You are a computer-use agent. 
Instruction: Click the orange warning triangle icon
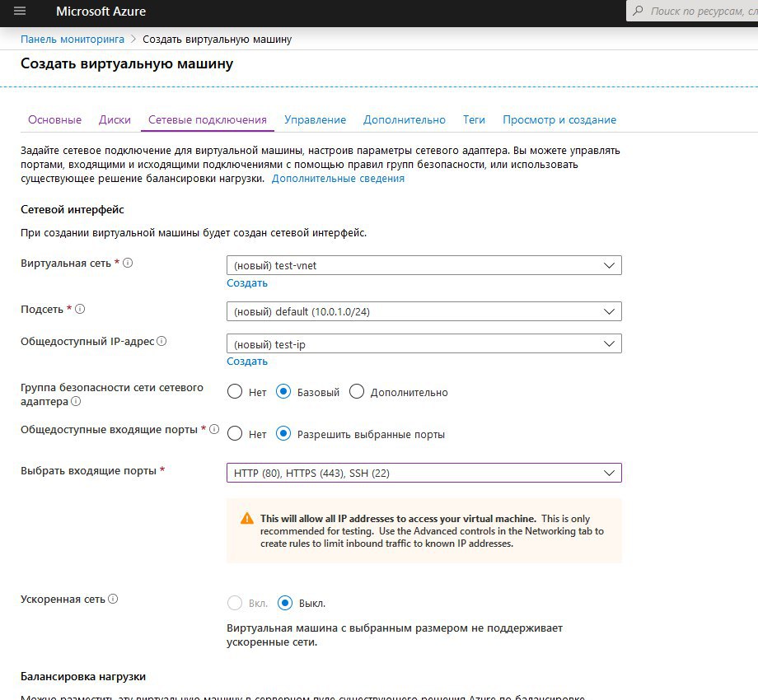click(x=247, y=519)
